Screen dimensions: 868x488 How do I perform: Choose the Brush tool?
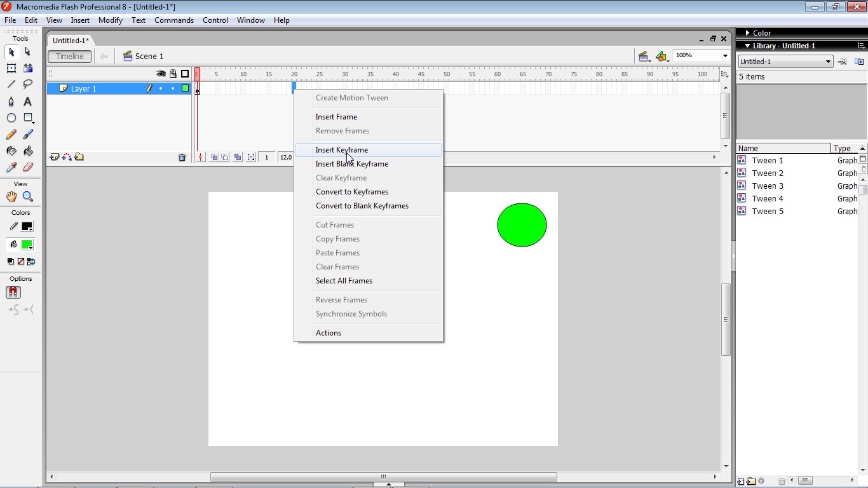28,135
